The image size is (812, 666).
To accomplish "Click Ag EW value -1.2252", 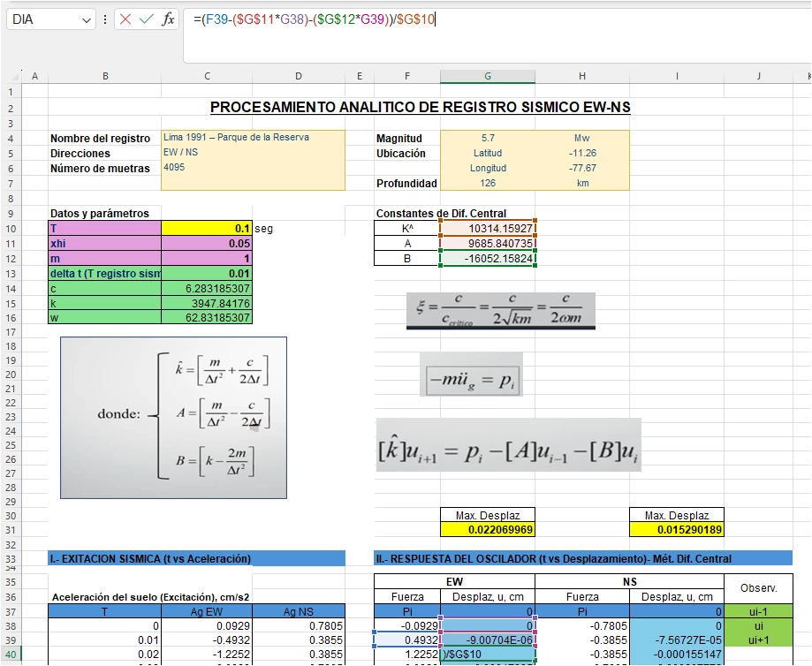I will click(207, 655).
